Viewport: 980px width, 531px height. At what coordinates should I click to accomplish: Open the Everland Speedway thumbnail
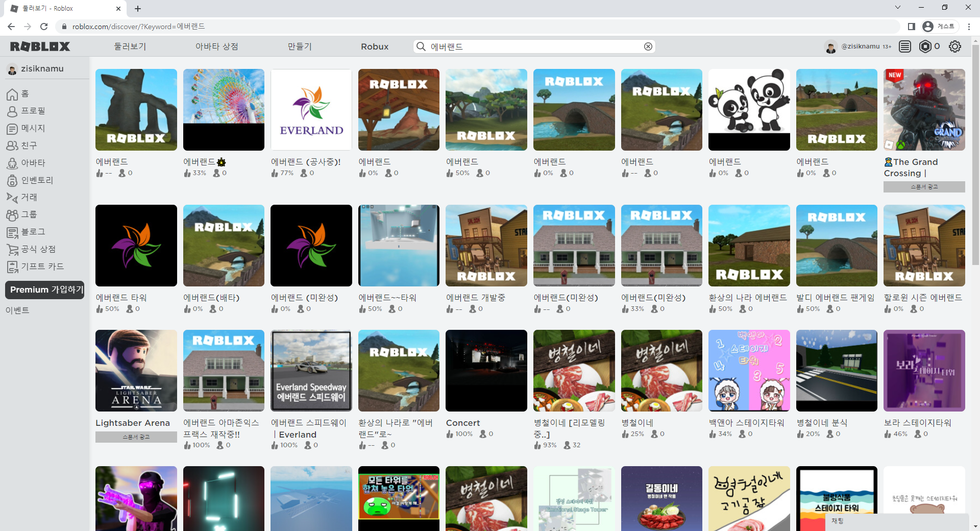coord(311,371)
